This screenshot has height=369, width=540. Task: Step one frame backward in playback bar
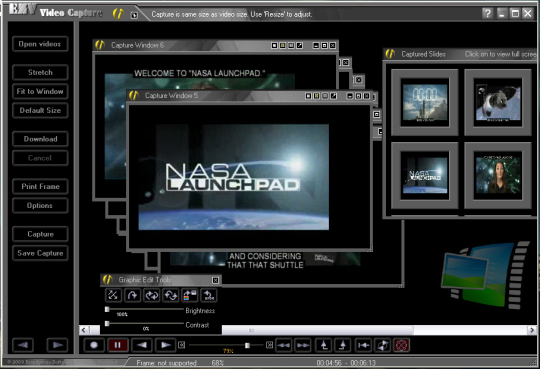pos(142,345)
